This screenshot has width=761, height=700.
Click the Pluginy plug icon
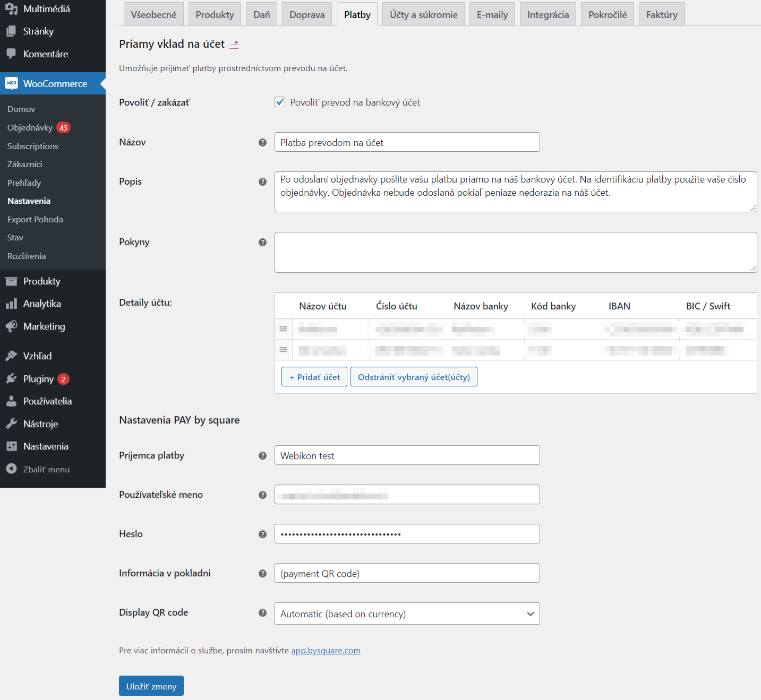coord(11,378)
